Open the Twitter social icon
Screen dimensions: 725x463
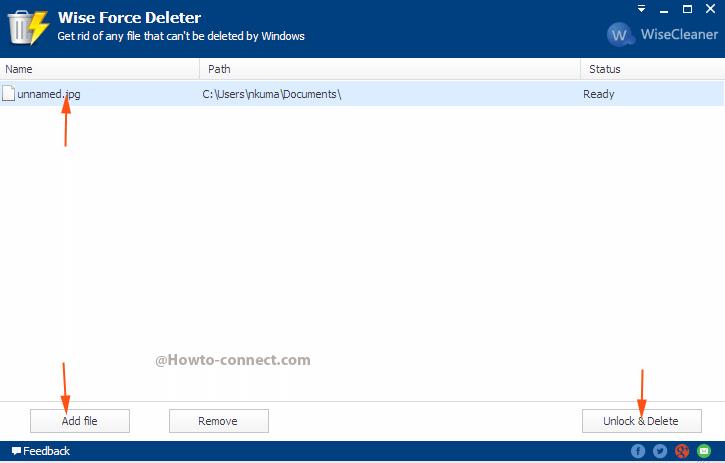[x=660, y=451]
